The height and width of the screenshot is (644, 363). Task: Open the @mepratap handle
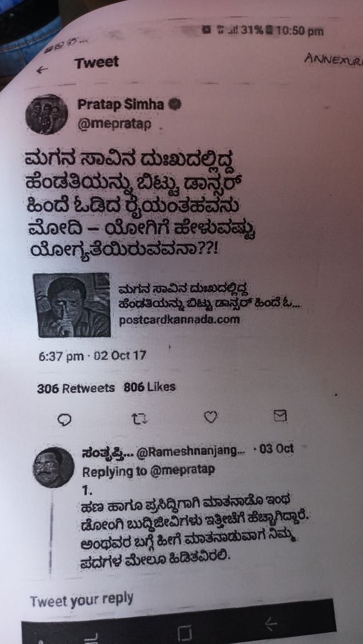(x=114, y=123)
